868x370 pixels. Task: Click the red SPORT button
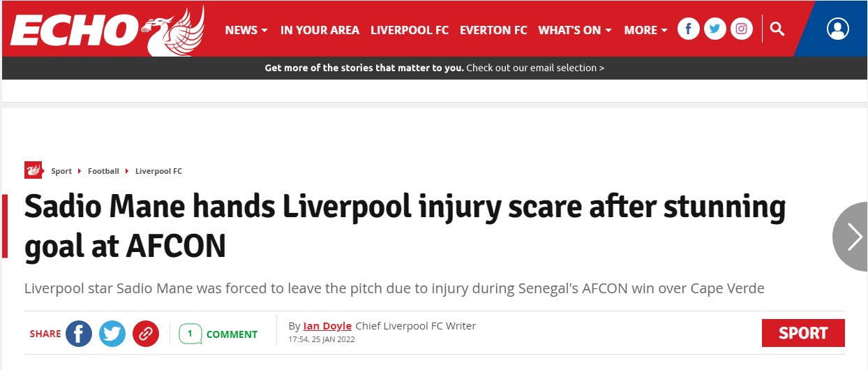coord(802,333)
